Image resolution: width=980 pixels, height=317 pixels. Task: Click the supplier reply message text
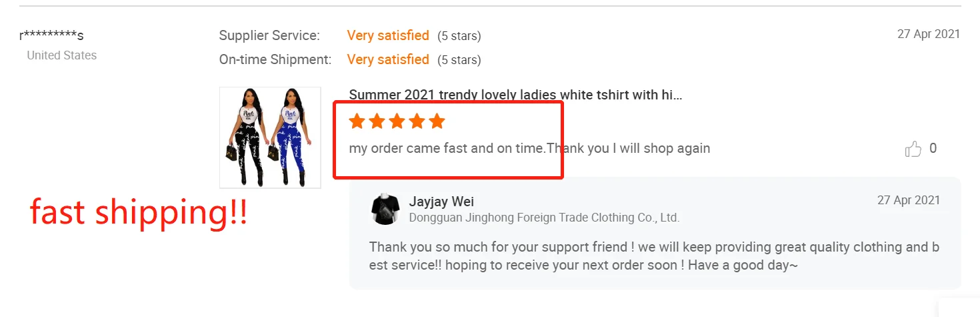[654, 256]
